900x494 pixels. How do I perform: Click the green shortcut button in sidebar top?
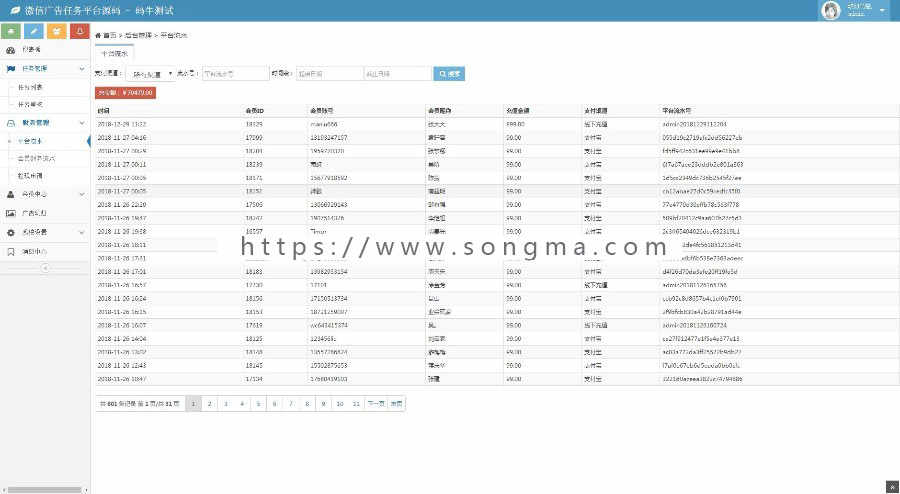tap(11, 31)
